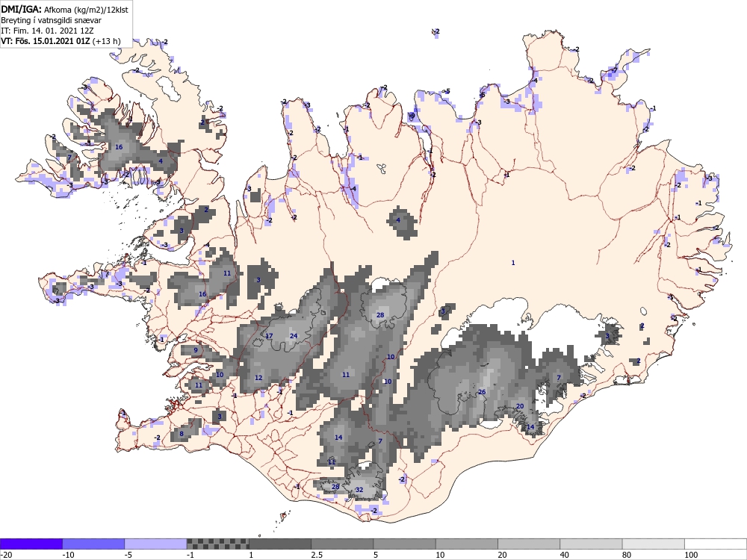The height and width of the screenshot is (560, 747).
Task: Choose the gray legend swatch between 5 and 10
Action: pyautogui.click(x=404, y=544)
